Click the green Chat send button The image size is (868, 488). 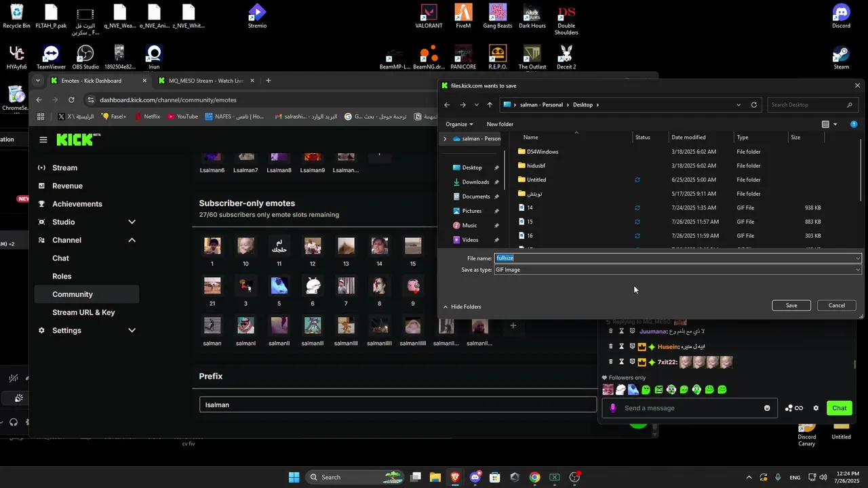click(x=840, y=408)
